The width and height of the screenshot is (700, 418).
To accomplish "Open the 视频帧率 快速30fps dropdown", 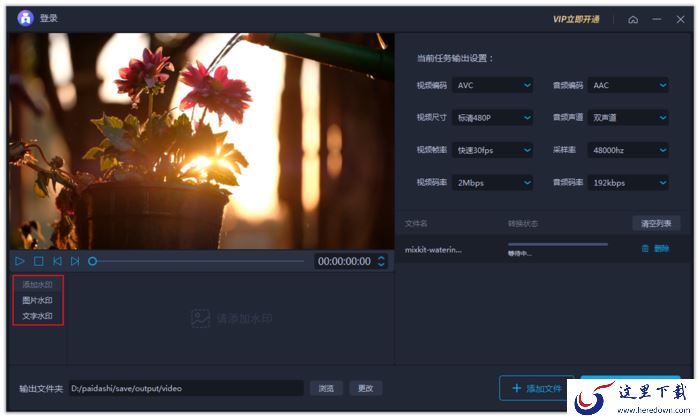I will [x=492, y=150].
